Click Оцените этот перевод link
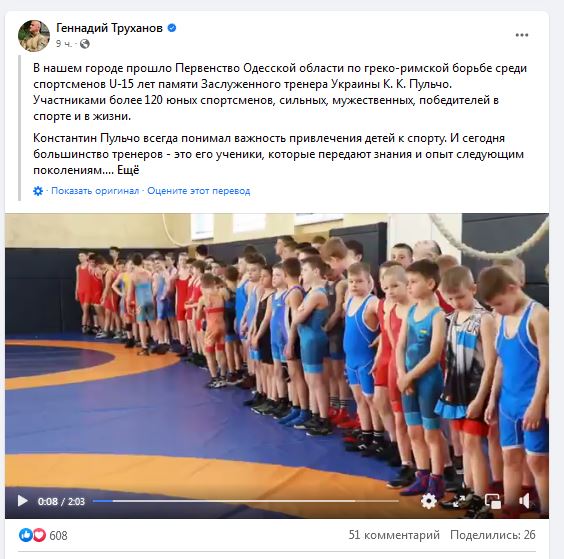Screen dimensions: 564x559 199,191
